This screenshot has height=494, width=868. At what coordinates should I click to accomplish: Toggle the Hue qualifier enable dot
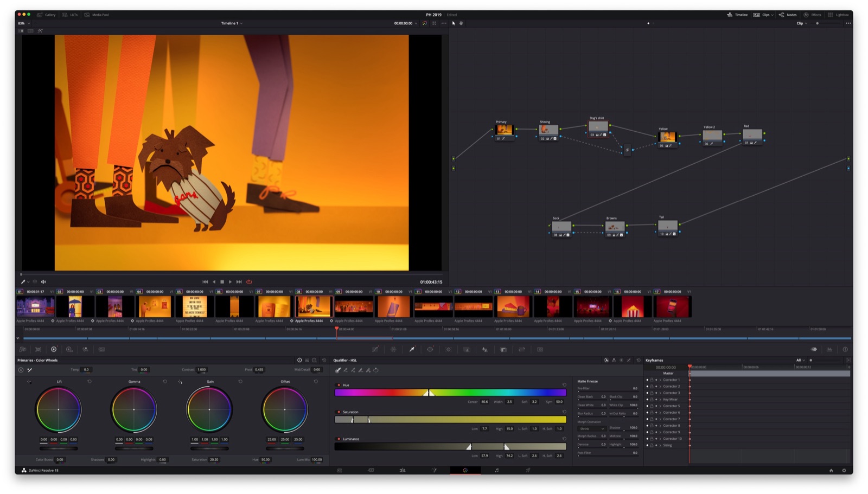point(339,385)
